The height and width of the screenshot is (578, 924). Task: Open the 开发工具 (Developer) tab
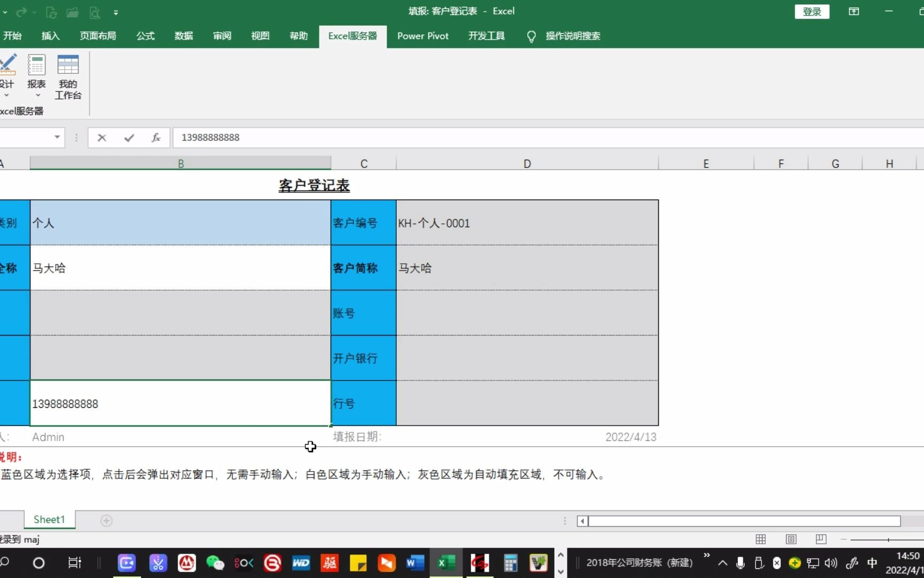point(486,36)
